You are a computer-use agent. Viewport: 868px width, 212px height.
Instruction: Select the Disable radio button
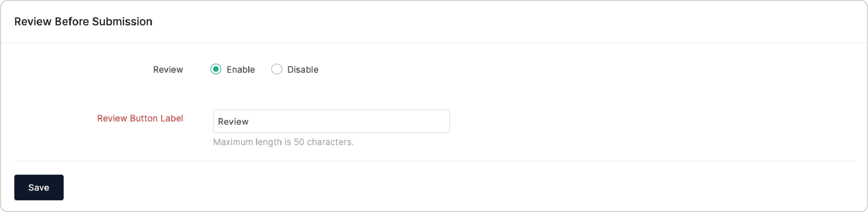277,69
